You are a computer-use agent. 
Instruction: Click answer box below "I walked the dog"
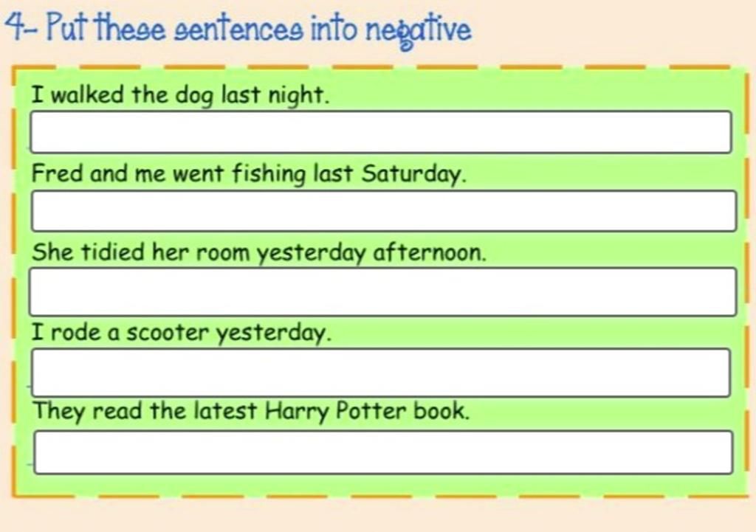(381, 132)
